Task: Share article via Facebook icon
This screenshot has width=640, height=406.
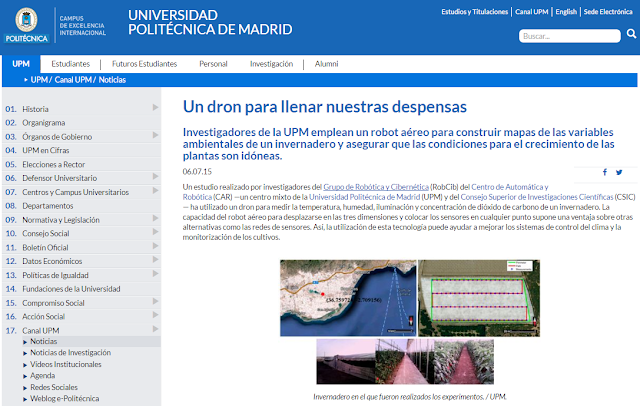Action: pyautogui.click(x=605, y=172)
